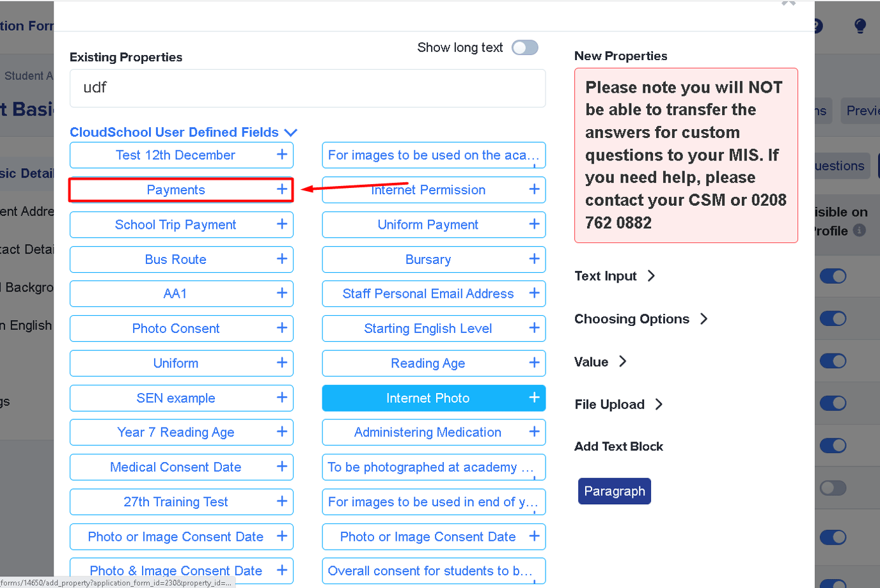This screenshot has width=880, height=588.
Task: Click the plus icon on Photo Consent
Action: tap(282, 328)
